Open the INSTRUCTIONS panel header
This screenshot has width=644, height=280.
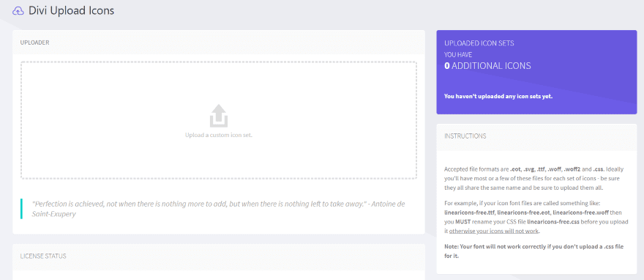point(536,136)
